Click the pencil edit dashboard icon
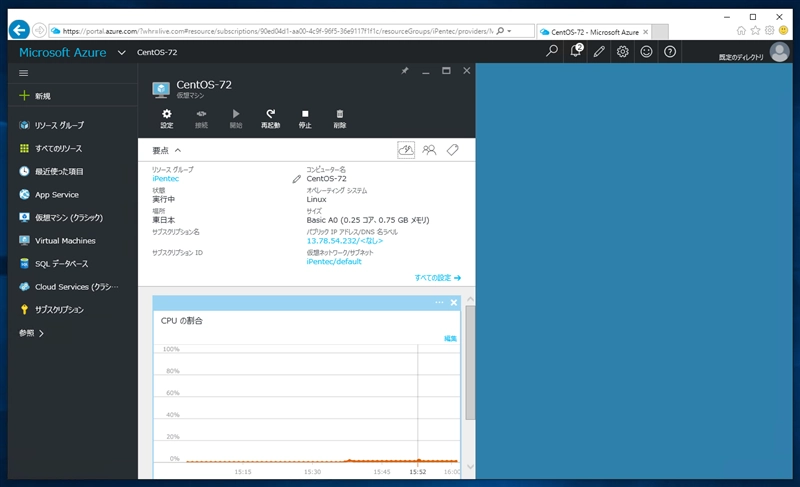 599,52
